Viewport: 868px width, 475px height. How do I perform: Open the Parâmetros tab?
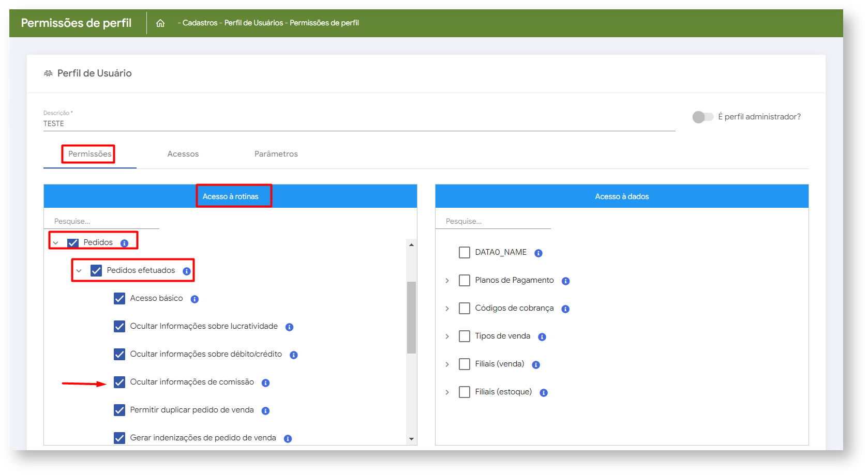click(x=276, y=154)
